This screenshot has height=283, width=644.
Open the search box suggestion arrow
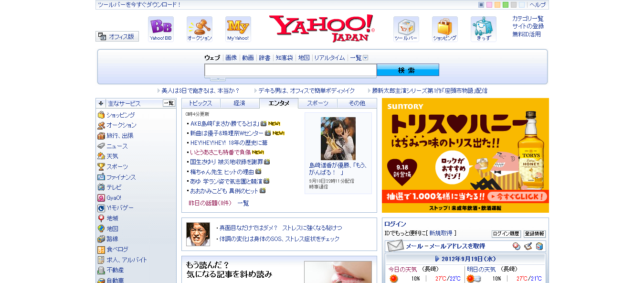[x=218, y=79]
